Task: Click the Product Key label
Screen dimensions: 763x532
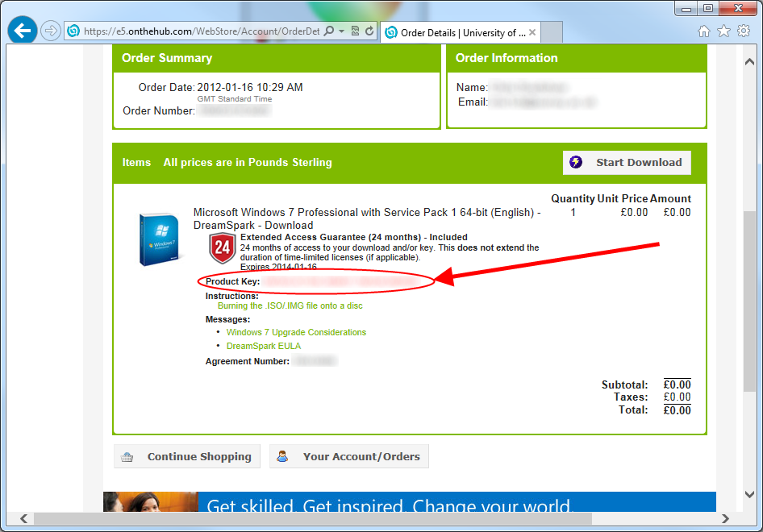Action: (232, 281)
